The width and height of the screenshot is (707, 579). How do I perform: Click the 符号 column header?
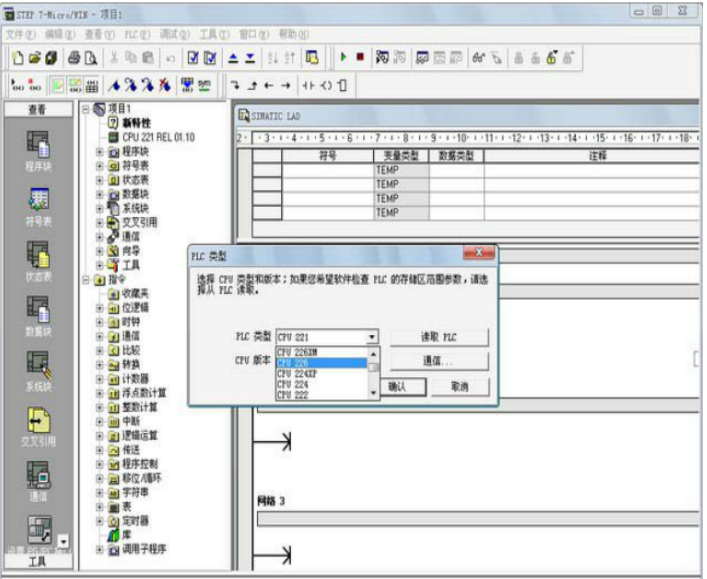(x=328, y=156)
